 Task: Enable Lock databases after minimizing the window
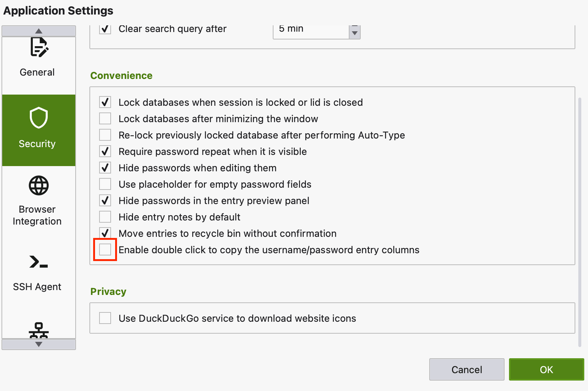105,119
